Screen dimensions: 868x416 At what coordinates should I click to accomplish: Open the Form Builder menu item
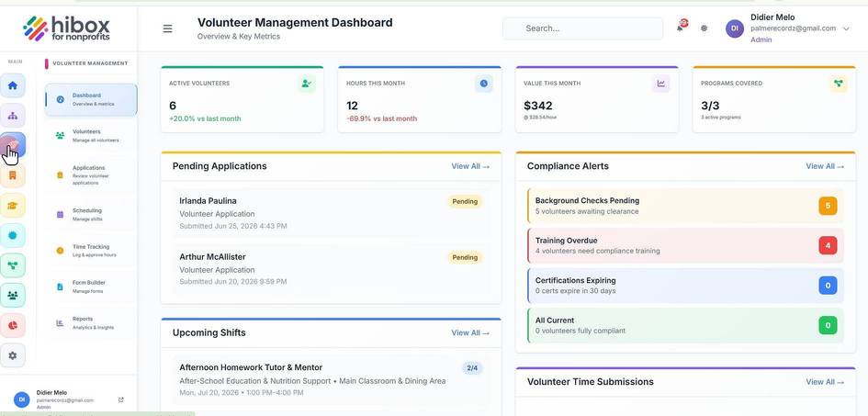tap(91, 287)
